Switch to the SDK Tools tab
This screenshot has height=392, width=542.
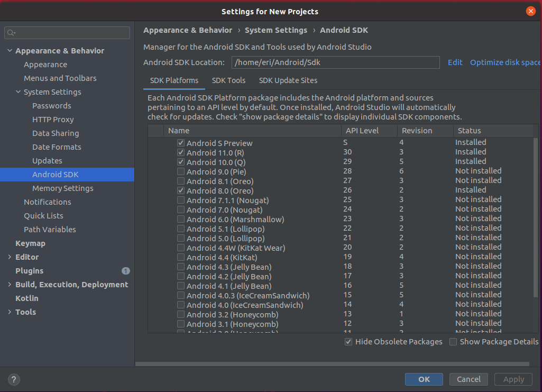click(228, 80)
